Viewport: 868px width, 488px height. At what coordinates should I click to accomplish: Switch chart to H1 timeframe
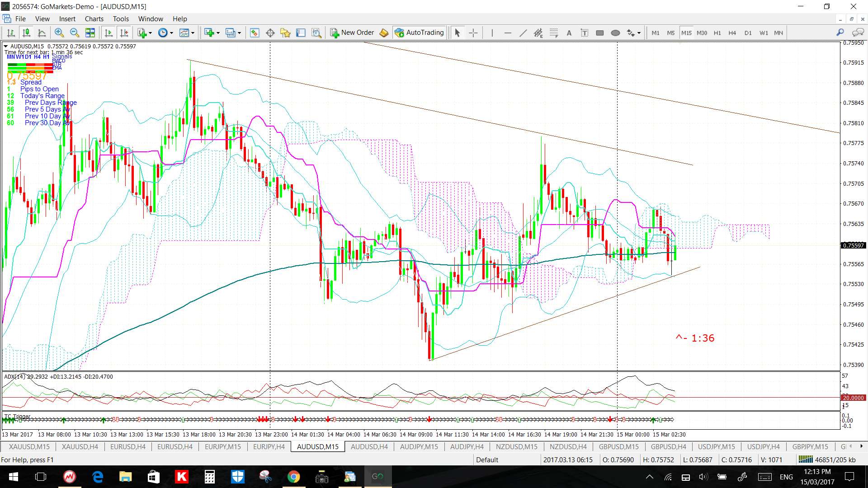tap(717, 33)
